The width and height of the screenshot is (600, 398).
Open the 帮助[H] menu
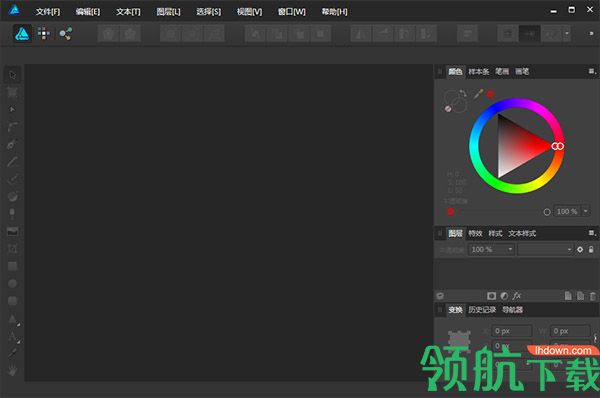coord(334,12)
